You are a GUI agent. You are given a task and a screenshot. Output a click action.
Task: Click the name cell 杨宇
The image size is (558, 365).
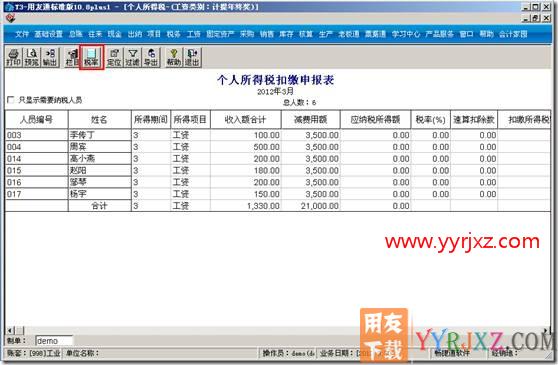coord(100,194)
